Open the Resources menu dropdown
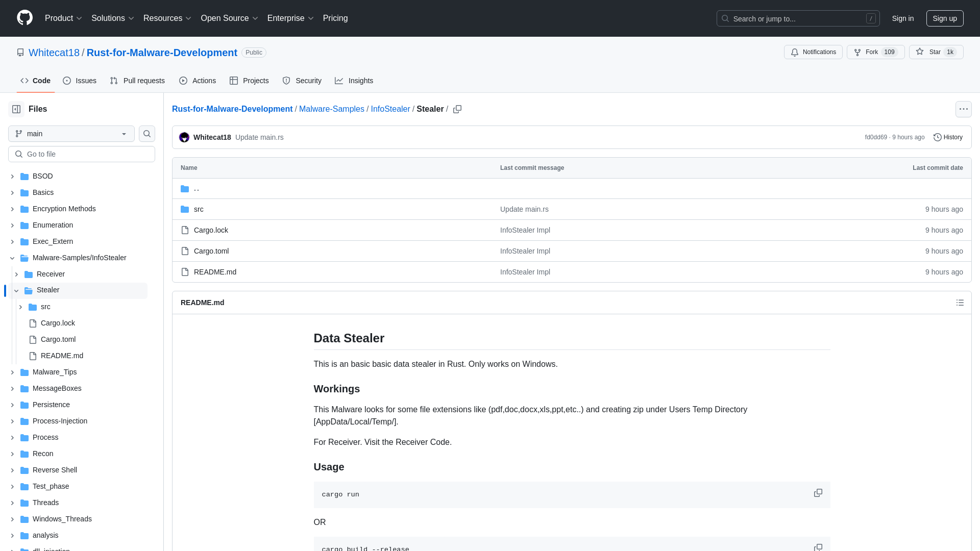Viewport: 980px width, 551px height. [x=167, y=18]
